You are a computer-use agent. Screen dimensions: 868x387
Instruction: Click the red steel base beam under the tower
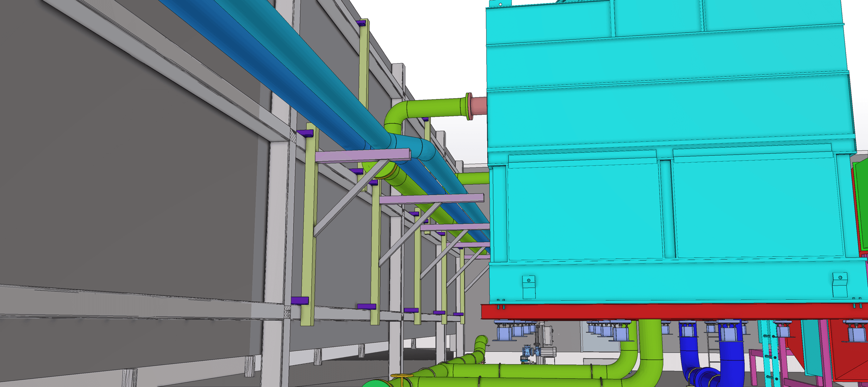tap(660, 311)
